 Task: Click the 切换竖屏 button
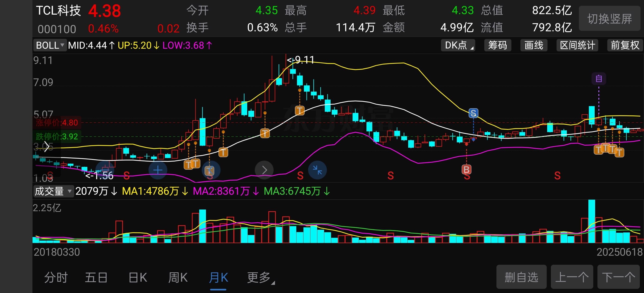(609, 19)
